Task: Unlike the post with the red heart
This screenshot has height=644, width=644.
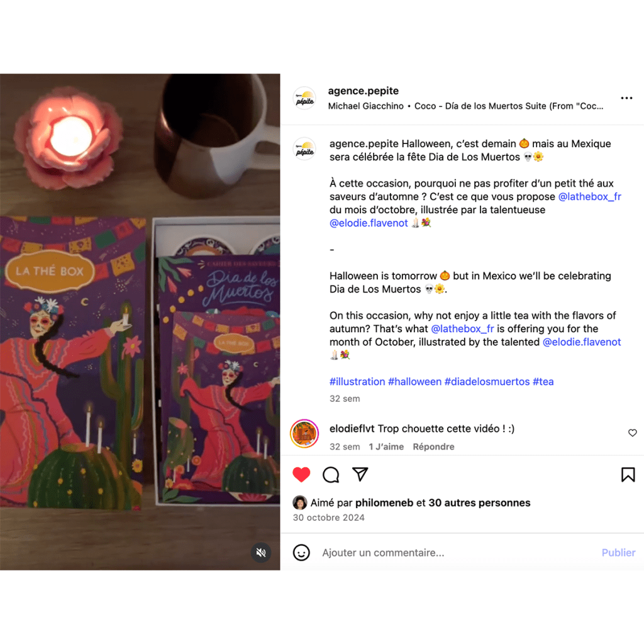Action: click(301, 474)
